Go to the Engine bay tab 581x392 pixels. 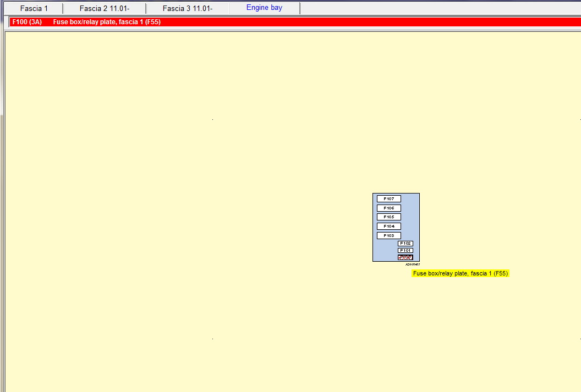pos(264,8)
